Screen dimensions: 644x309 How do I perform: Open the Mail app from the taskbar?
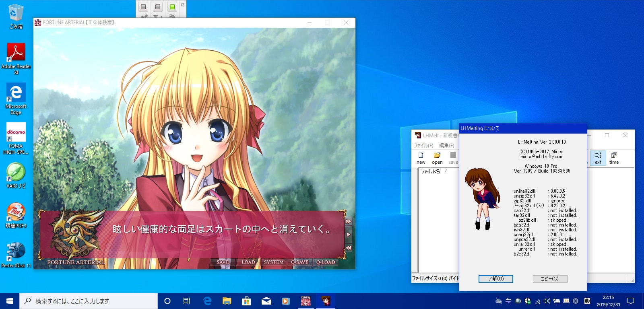(x=266, y=301)
